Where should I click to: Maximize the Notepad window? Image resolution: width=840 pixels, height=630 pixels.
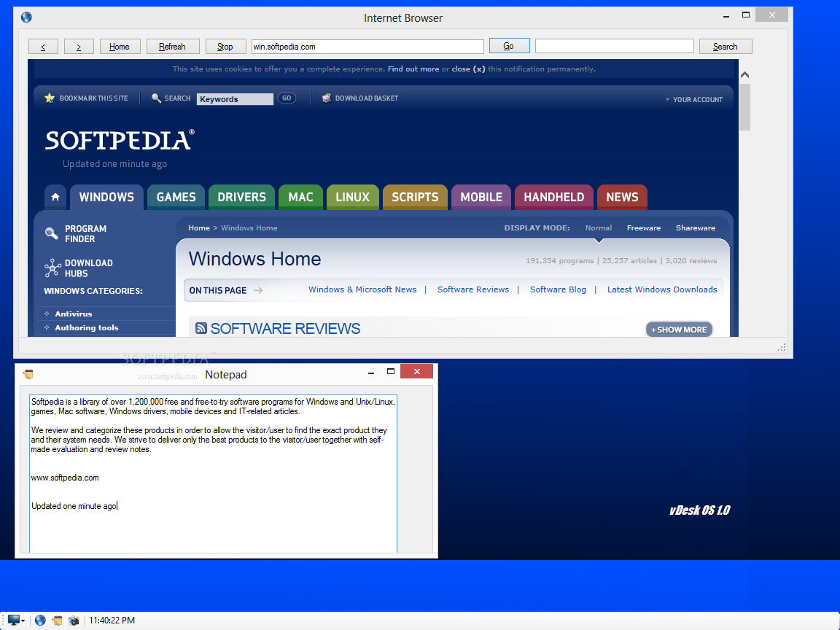tap(391, 371)
